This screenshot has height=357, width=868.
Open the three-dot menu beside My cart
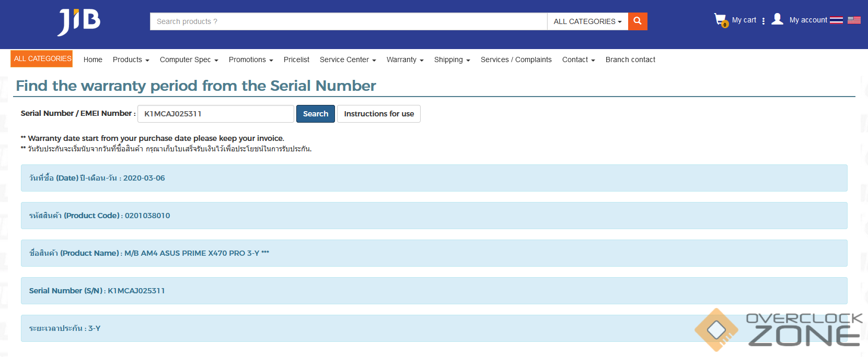[763, 21]
